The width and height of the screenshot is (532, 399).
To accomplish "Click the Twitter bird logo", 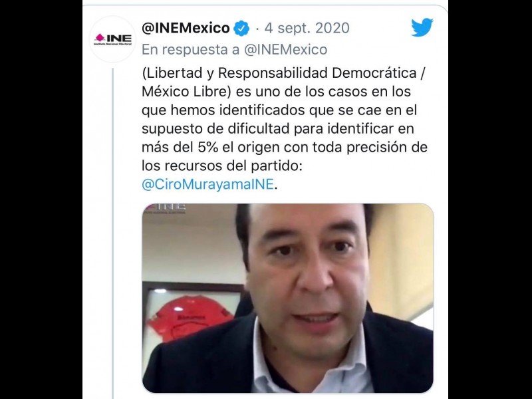I will point(422,27).
